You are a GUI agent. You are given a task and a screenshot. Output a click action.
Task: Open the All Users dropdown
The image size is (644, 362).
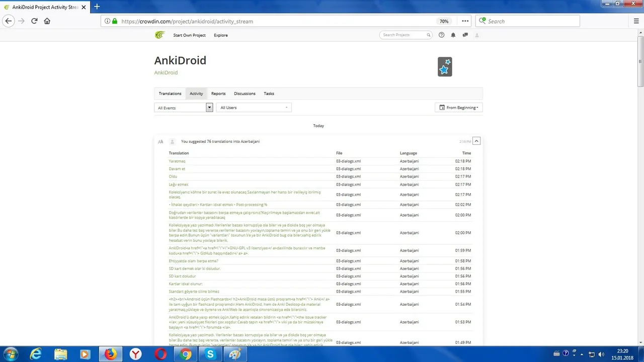(x=254, y=108)
